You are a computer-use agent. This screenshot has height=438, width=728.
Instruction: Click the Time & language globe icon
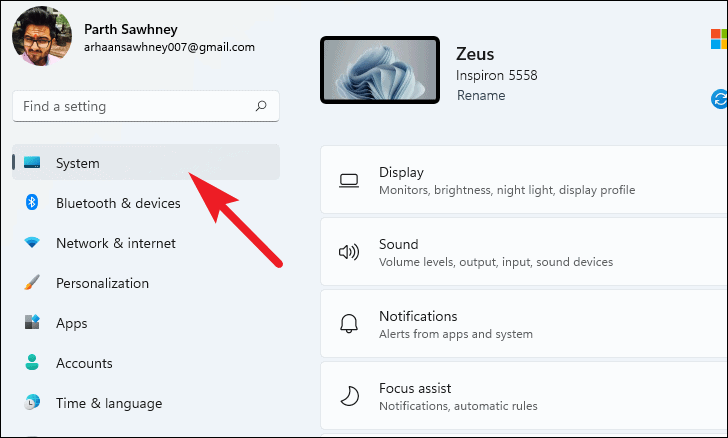pyautogui.click(x=32, y=402)
